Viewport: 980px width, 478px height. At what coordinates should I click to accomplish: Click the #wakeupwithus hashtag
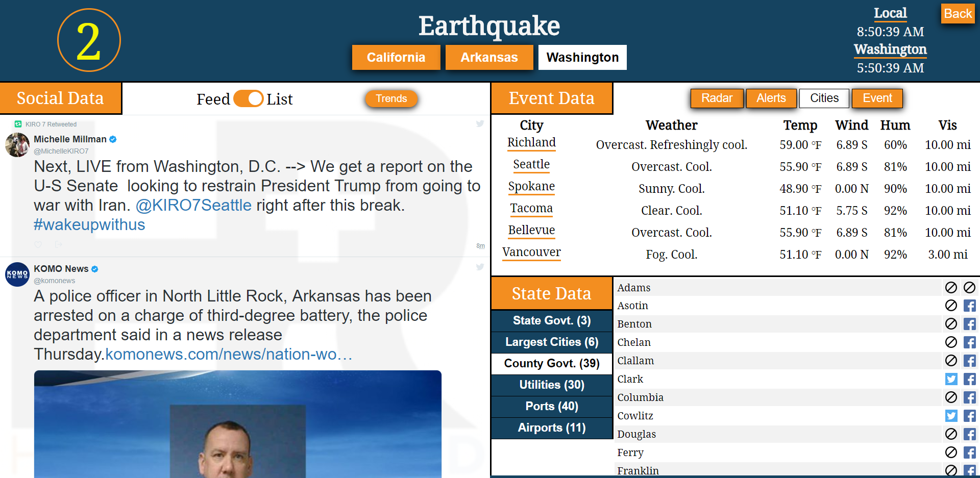click(89, 224)
